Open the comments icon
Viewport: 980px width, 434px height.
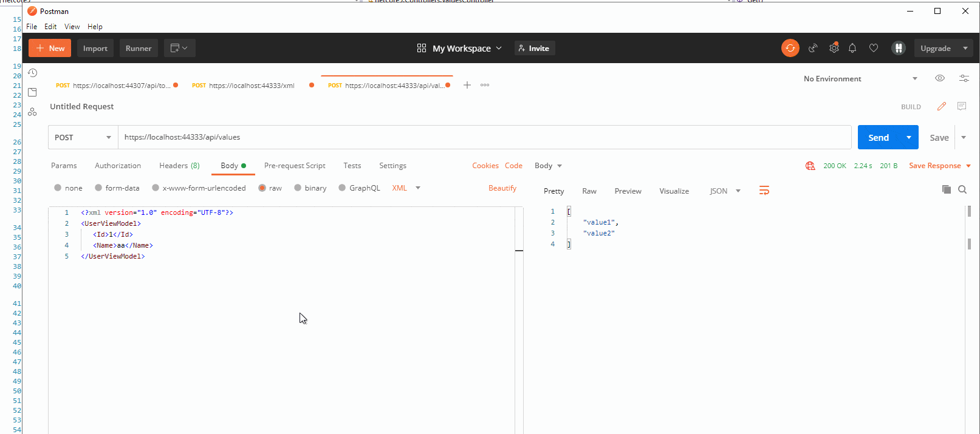click(x=962, y=106)
